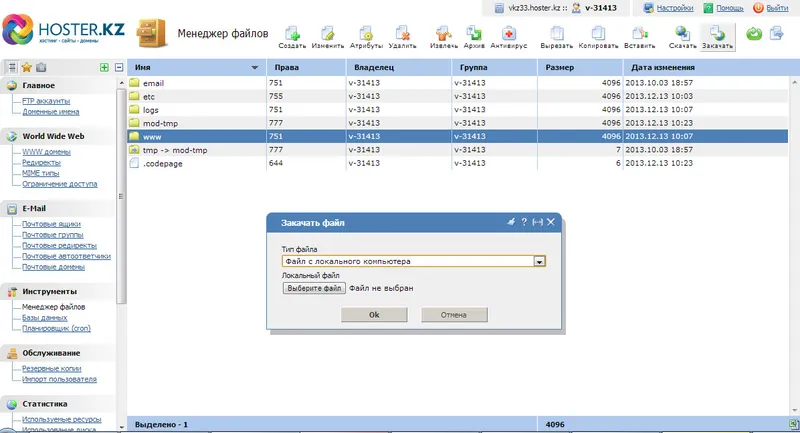Select the email folder row
Viewport: 800px width, 433px height.
point(459,83)
